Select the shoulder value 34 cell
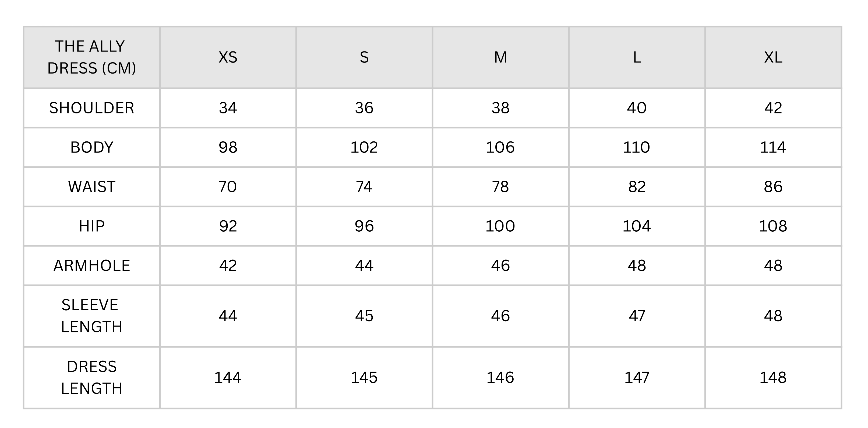 pos(228,108)
